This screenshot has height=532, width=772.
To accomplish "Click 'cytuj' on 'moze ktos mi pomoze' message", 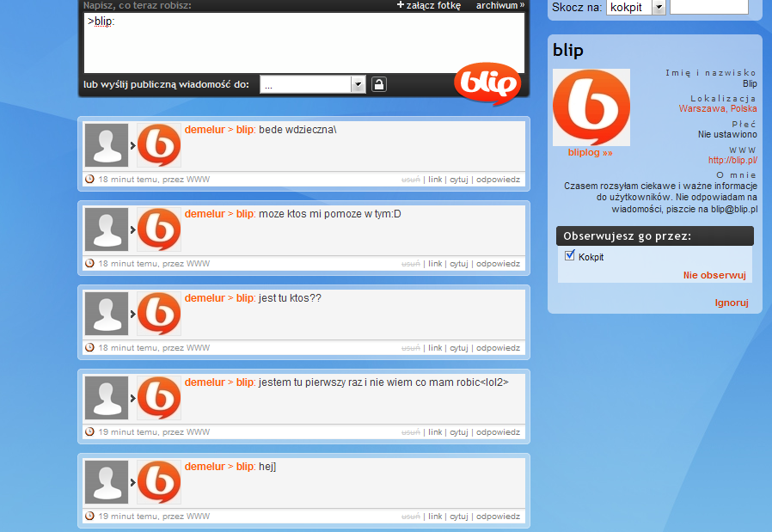I will [x=459, y=264].
